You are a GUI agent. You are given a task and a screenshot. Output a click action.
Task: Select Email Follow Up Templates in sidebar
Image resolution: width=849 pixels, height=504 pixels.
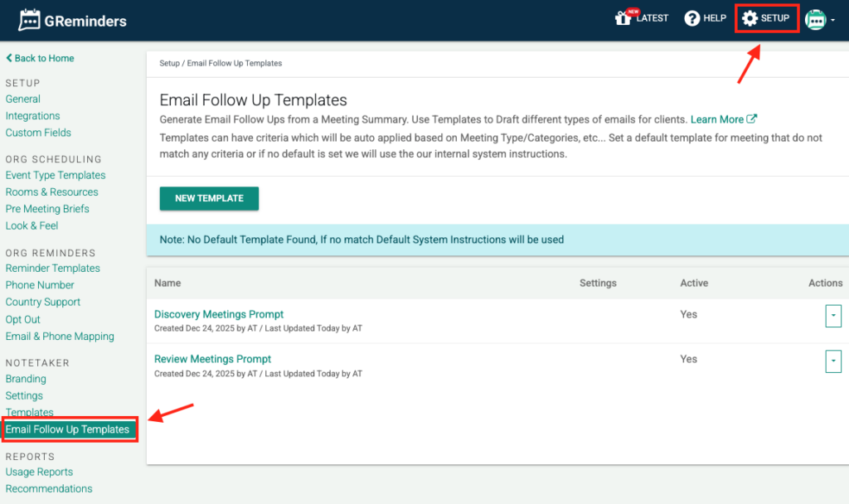[68, 429]
